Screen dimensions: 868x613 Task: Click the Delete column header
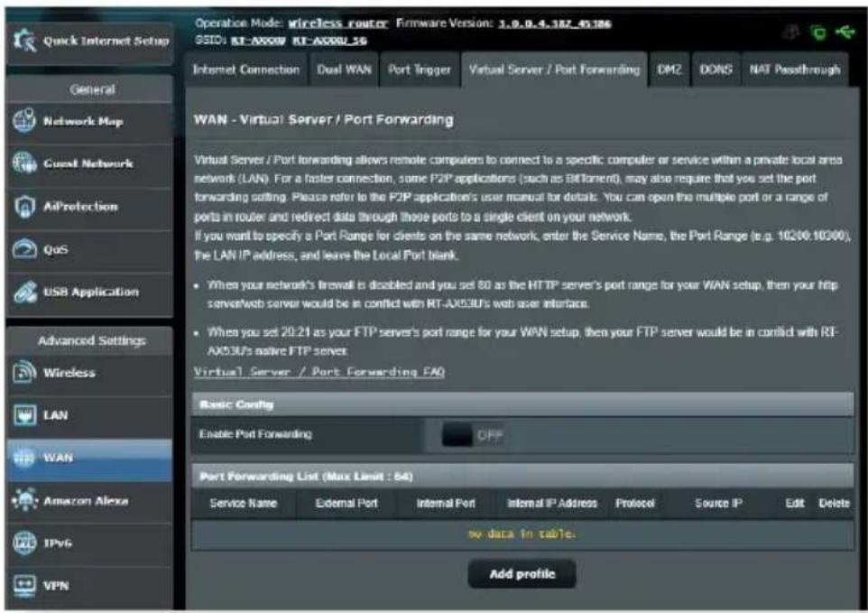[835, 504]
